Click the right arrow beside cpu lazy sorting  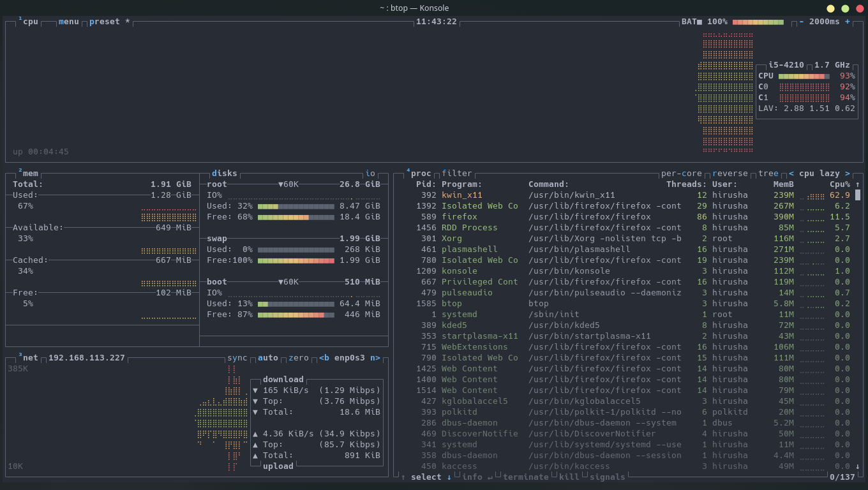848,174
